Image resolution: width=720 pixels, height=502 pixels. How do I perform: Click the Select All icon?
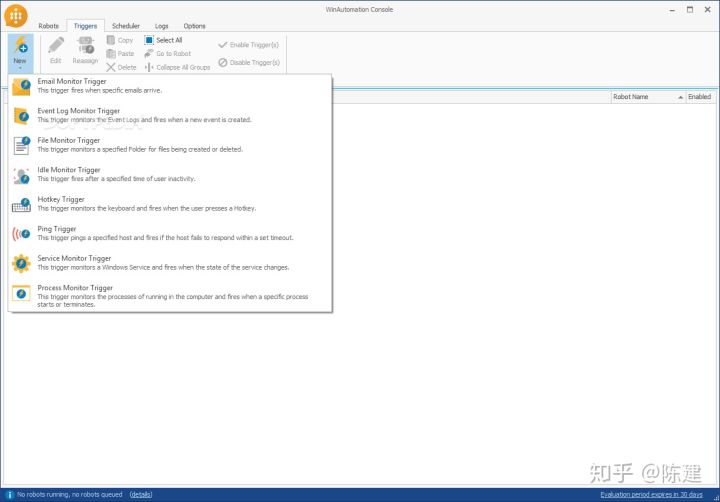149,40
